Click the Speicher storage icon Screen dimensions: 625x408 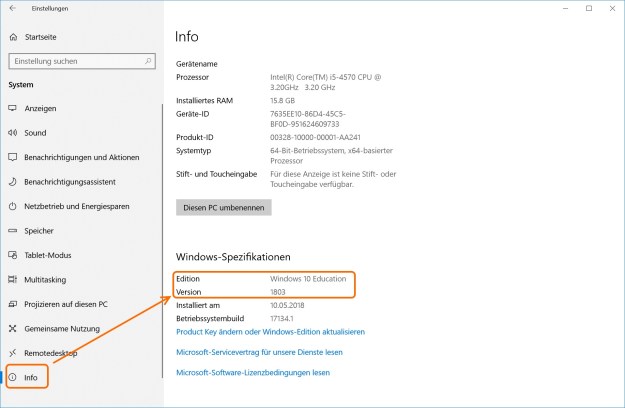(x=13, y=230)
